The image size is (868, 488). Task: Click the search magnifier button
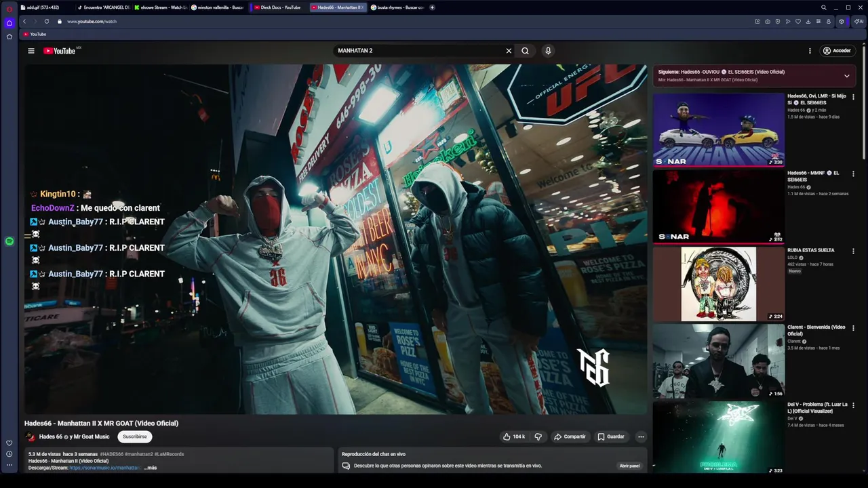click(525, 51)
